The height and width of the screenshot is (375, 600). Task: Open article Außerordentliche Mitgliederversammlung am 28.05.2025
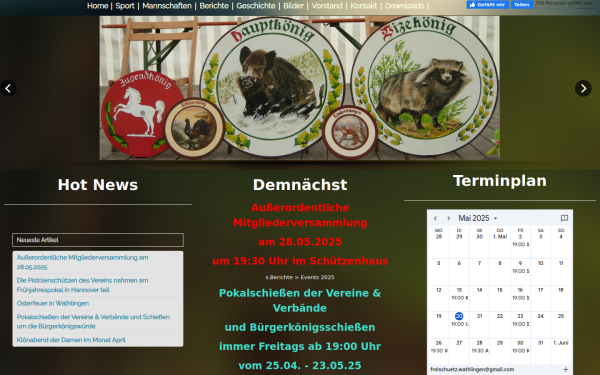point(83,262)
